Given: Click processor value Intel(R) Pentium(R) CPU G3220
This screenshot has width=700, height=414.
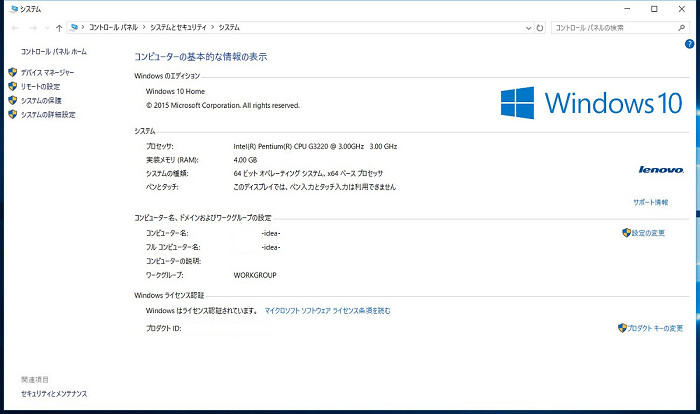Looking at the screenshot, I should (x=315, y=146).
